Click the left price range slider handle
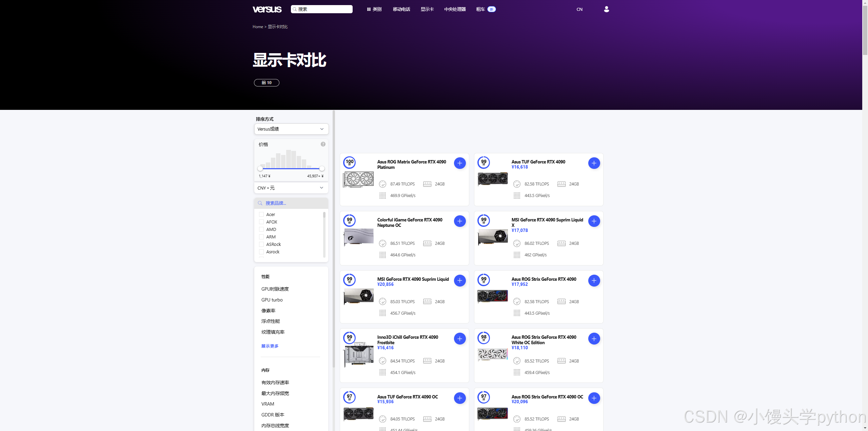 (x=260, y=169)
